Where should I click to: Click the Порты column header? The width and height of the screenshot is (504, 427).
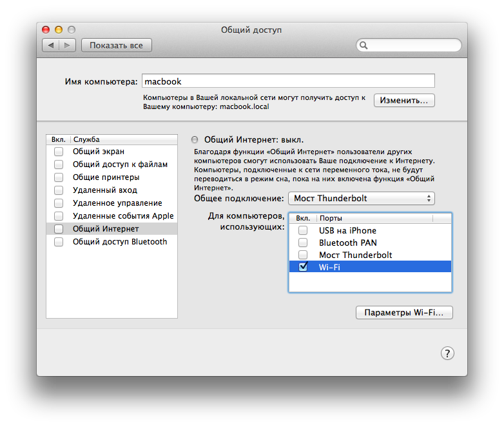pos(375,218)
